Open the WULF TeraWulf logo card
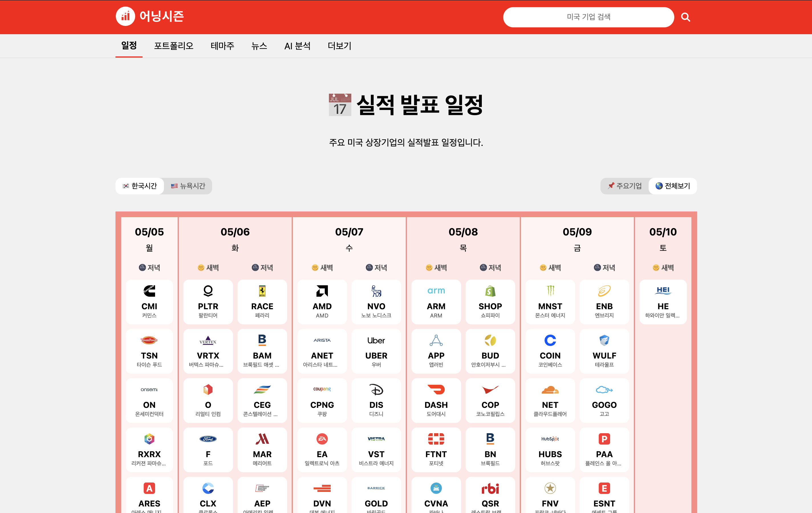812x513 pixels. coord(604,351)
